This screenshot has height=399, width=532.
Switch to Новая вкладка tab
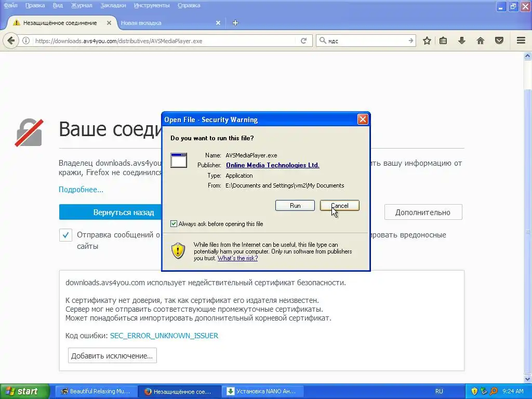(170, 23)
